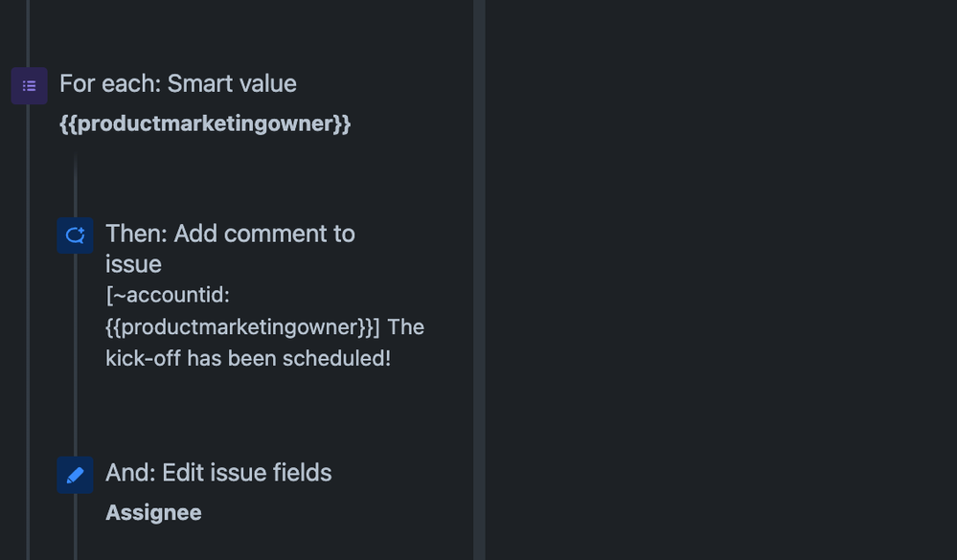
Task: Click the outer rule chain vertical line
Action: click(29, 287)
